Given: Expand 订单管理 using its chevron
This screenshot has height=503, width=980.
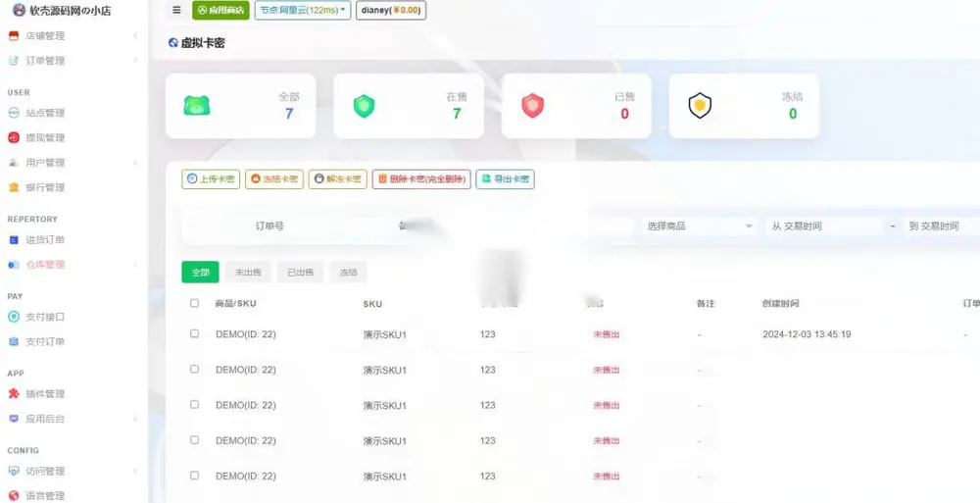Looking at the screenshot, I should [x=135, y=61].
